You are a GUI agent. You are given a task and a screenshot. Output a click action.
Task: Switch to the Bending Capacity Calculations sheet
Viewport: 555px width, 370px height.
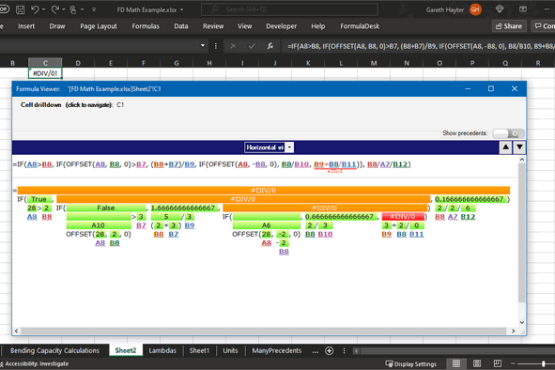point(55,351)
